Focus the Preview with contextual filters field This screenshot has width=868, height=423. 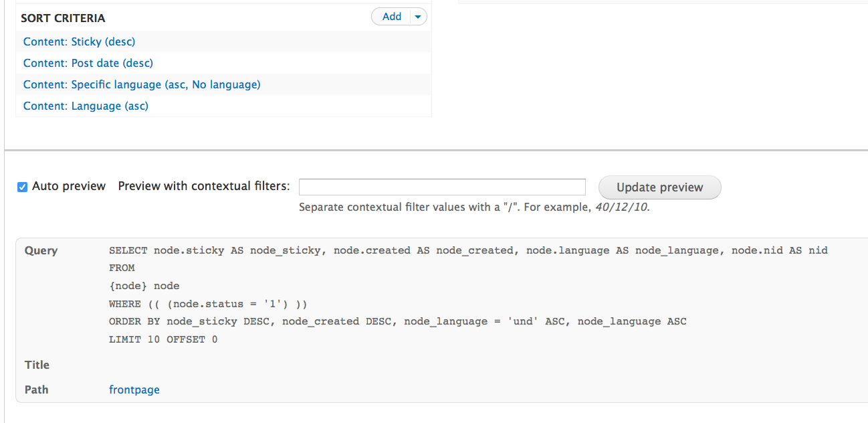click(x=442, y=187)
